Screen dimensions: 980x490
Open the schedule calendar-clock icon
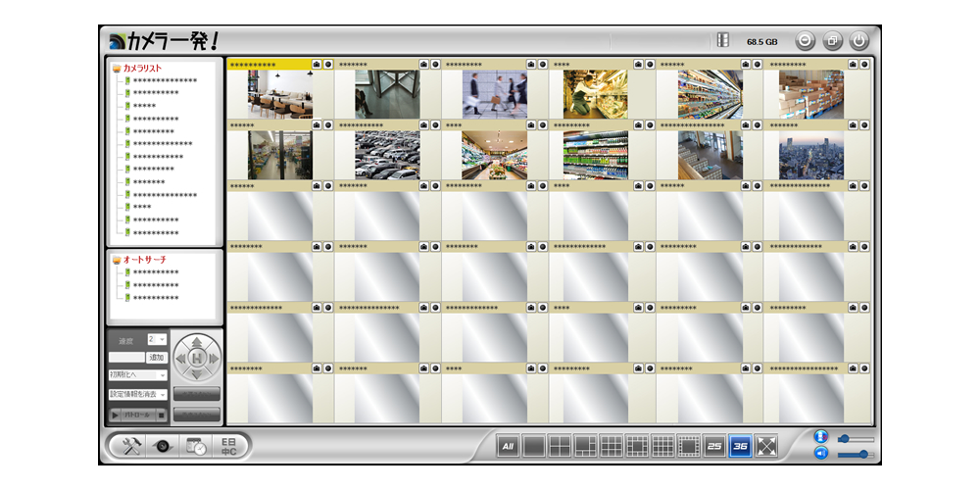point(196,446)
